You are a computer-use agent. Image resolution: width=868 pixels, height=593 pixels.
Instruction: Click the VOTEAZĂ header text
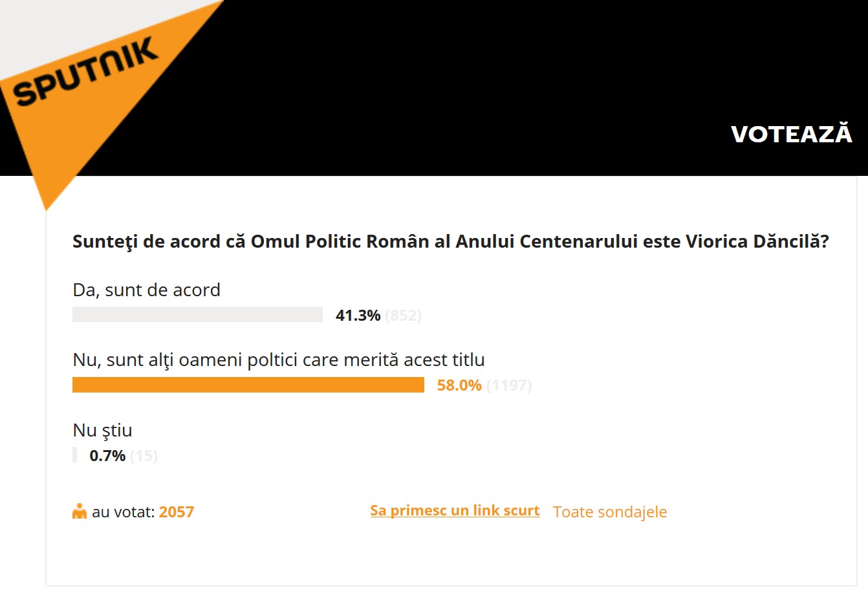(x=791, y=135)
